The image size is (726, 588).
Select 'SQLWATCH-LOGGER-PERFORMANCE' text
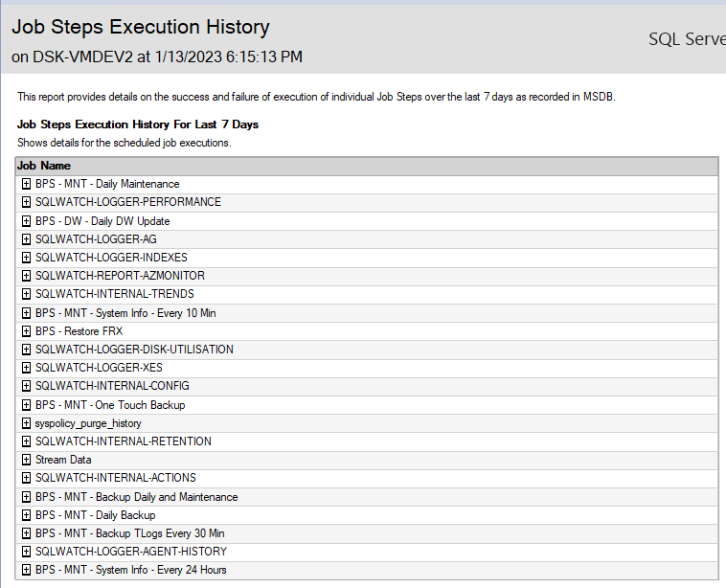(x=128, y=202)
